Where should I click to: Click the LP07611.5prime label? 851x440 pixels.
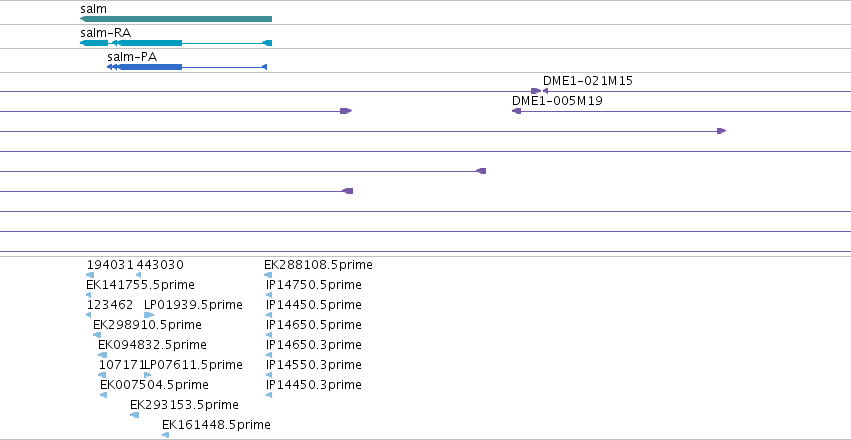coord(194,365)
